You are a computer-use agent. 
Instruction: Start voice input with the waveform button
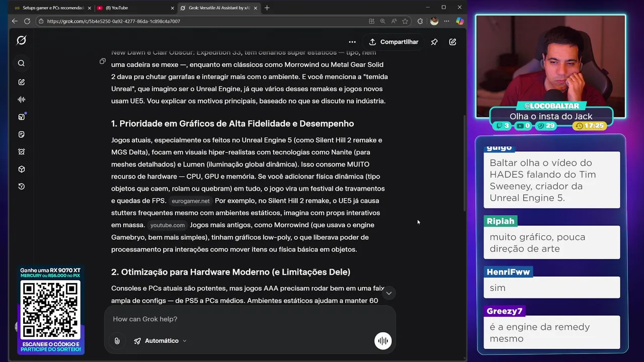click(383, 341)
